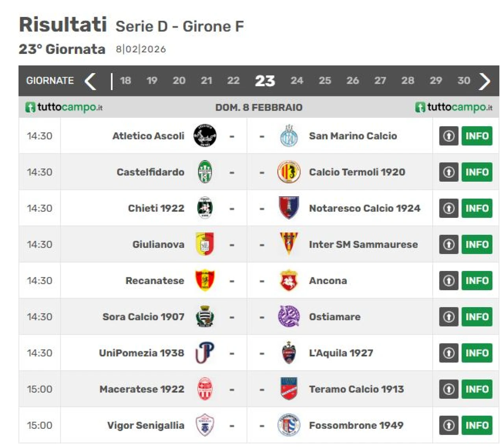Open matchday 30 results
This screenshot has height=448, width=504.
click(x=463, y=81)
